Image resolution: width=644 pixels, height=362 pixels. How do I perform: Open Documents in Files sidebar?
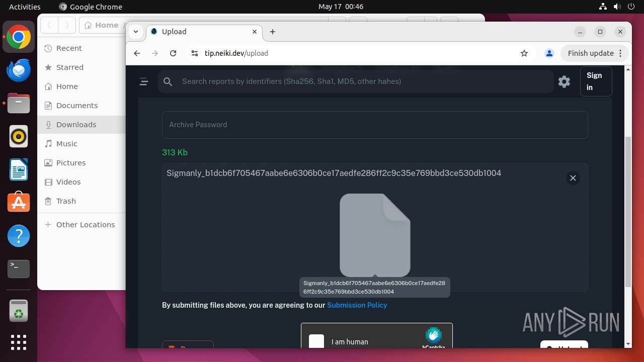click(81, 106)
